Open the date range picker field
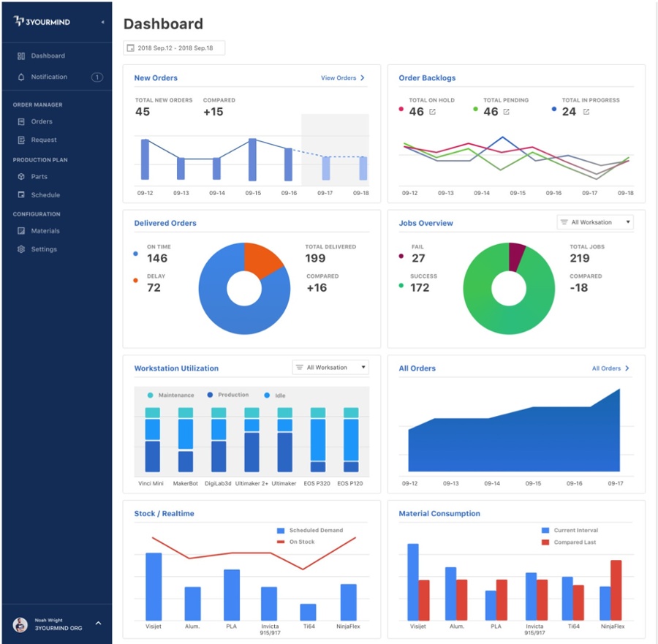The width and height of the screenshot is (658, 644). tap(174, 48)
